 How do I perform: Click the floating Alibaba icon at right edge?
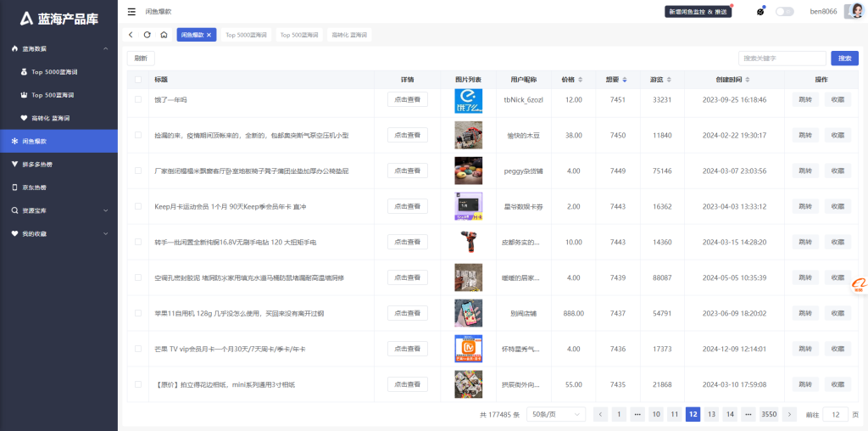pos(857,286)
